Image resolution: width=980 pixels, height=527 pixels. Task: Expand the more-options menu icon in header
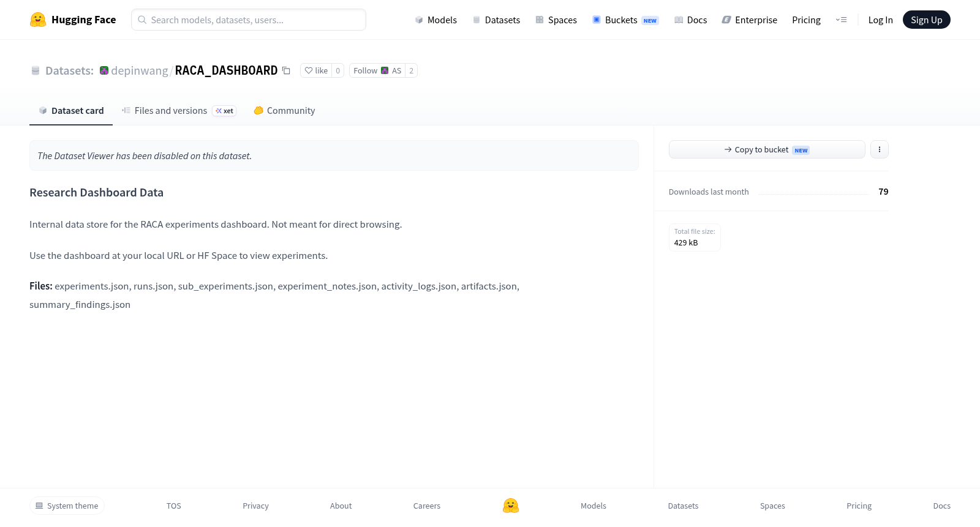tap(841, 20)
